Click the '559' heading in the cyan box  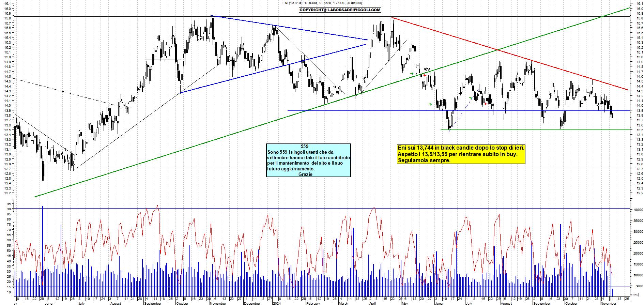[305, 146]
